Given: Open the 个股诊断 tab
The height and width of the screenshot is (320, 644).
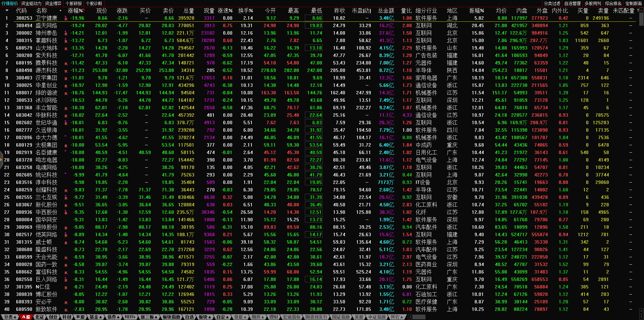Looking at the screenshot, I should coord(94,3).
